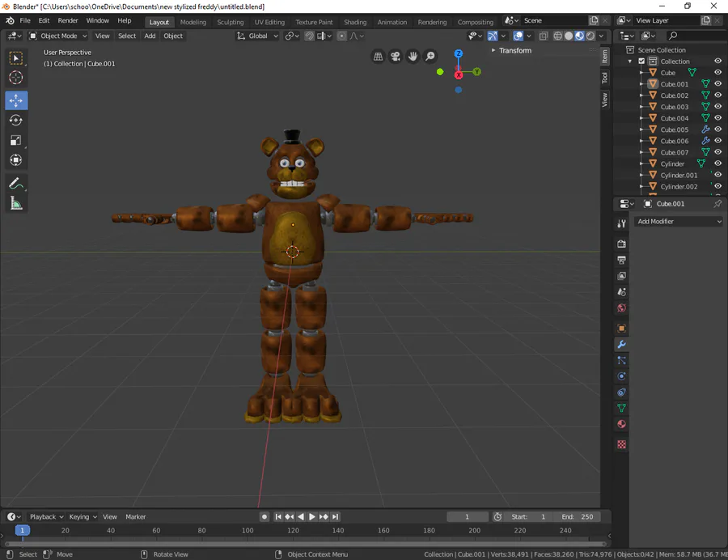Open the Object Data properties tab
Viewport: 728px width, 560px height.
[622, 408]
